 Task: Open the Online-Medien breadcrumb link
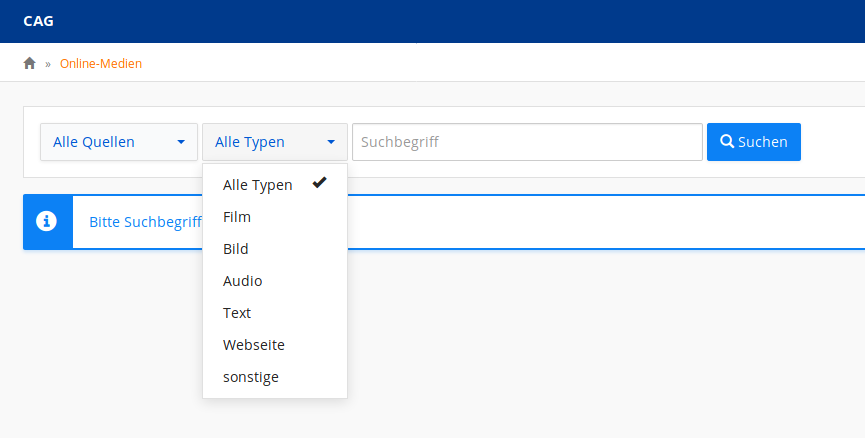point(101,63)
